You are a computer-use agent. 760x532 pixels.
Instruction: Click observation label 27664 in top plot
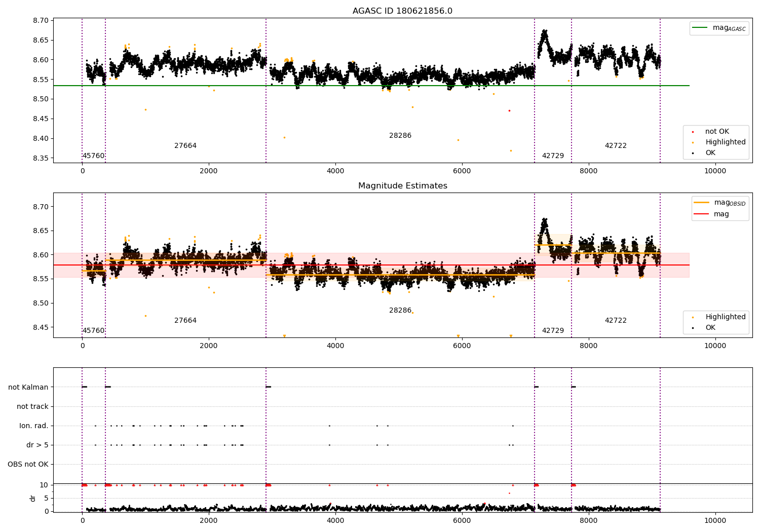click(185, 146)
